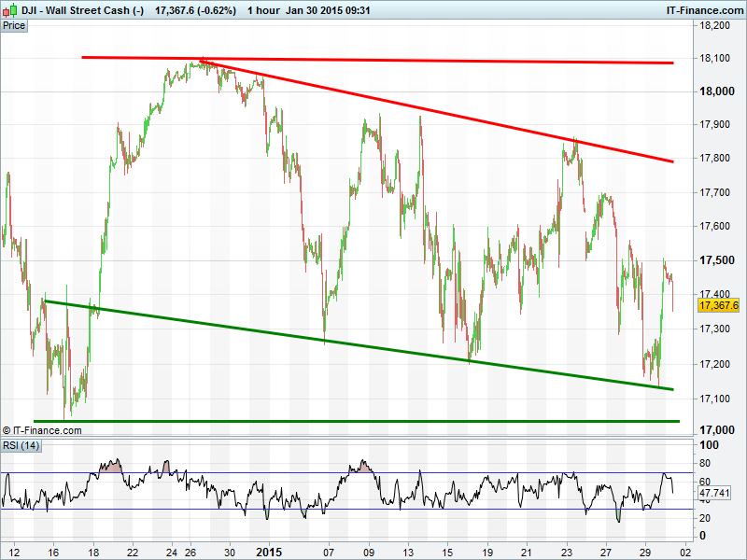This screenshot has width=747, height=560.
Task: Click the DJI - Wall Street Cash (-) title
Action: click(x=82, y=10)
